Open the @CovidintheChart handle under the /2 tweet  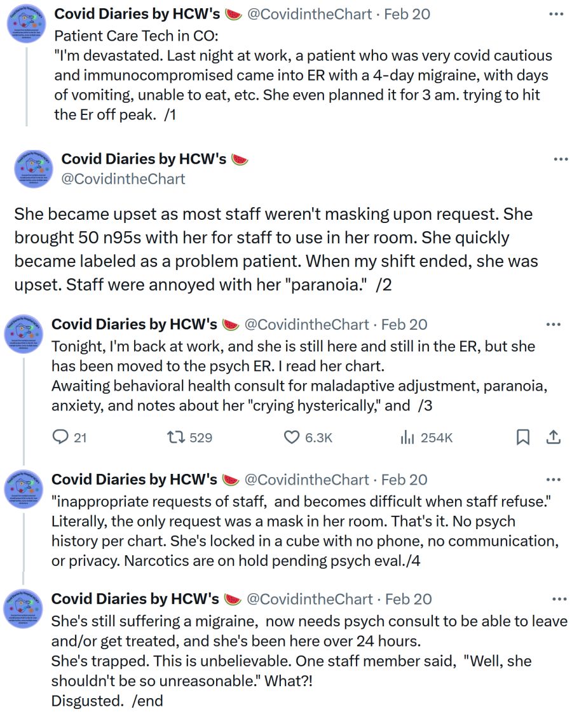click(x=123, y=179)
